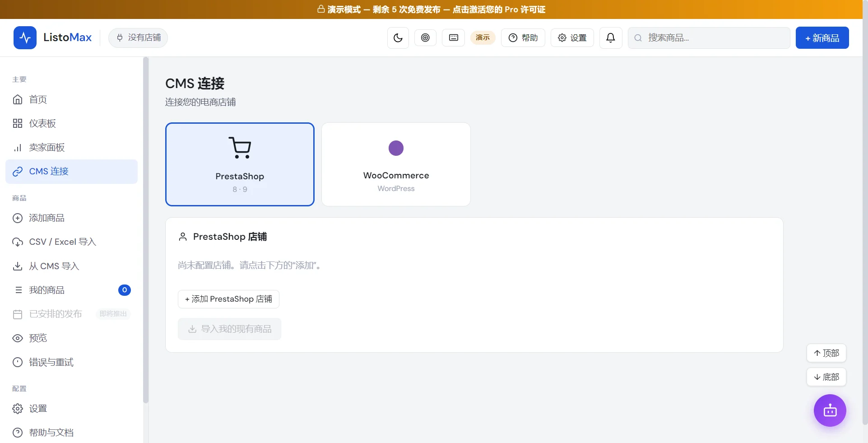The image size is (868, 443).
Task: Open 卖家面板 in sidebar
Action: pos(71,147)
